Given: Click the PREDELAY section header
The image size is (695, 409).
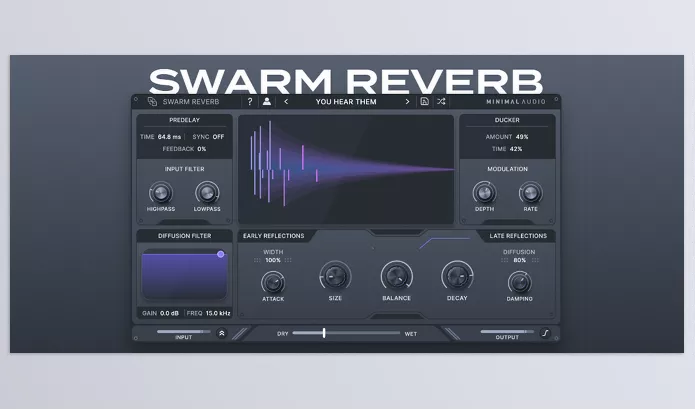Looking at the screenshot, I should [x=184, y=120].
